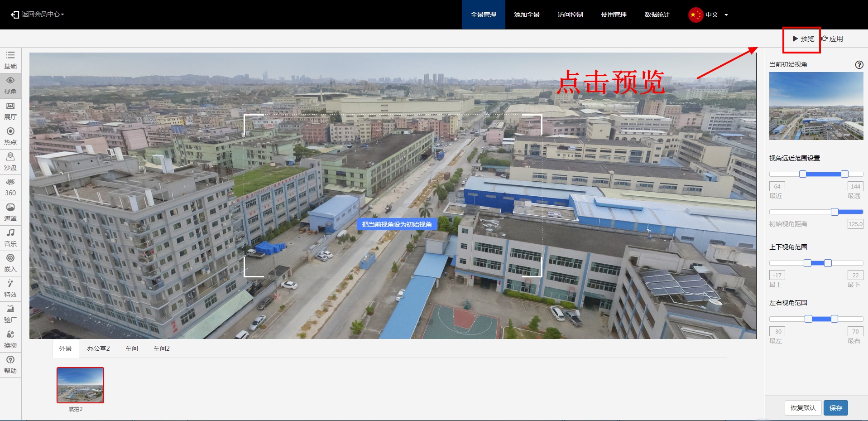Click the 预览 preview button
Viewport: 868px width, 421px height.
pos(803,39)
